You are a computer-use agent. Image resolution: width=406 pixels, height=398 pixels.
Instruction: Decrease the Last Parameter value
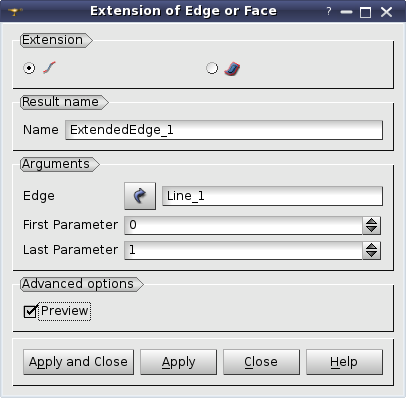pyautogui.click(x=371, y=255)
